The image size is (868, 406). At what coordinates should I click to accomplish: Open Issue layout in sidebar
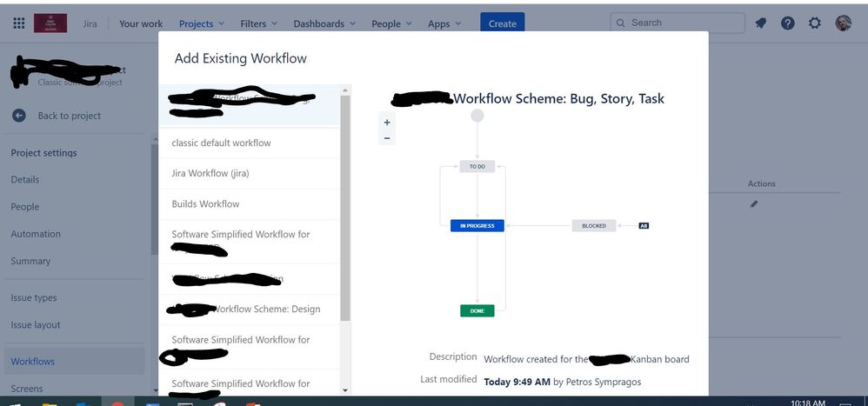point(36,324)
